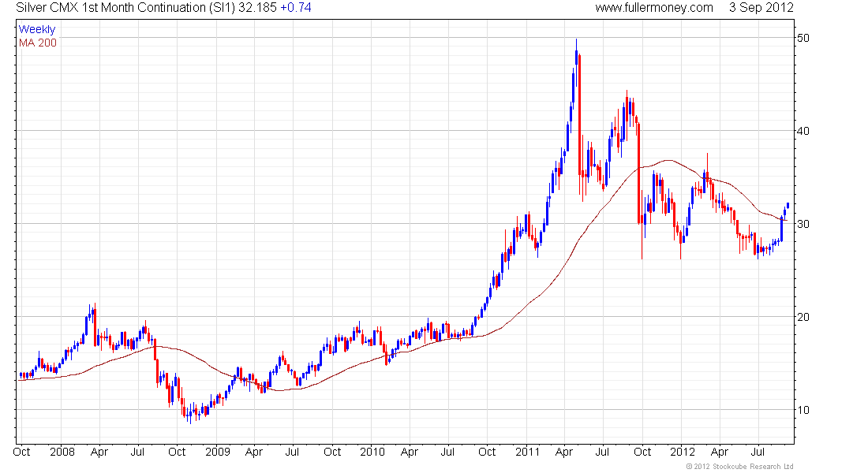868x473 pixels.
Task: Click the 'Apr' label after 2008
Action: coord(99,452)
